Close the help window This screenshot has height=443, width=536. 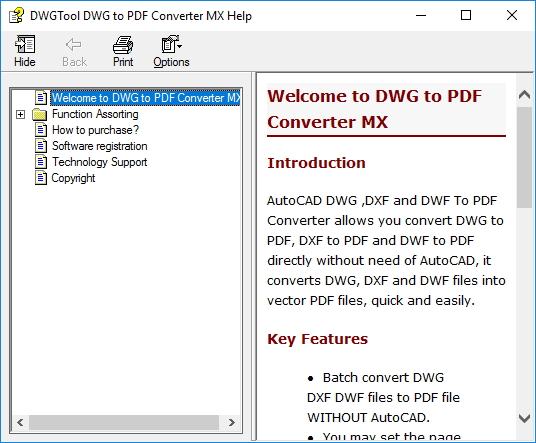pyautogui.click(x=512, y=15)
